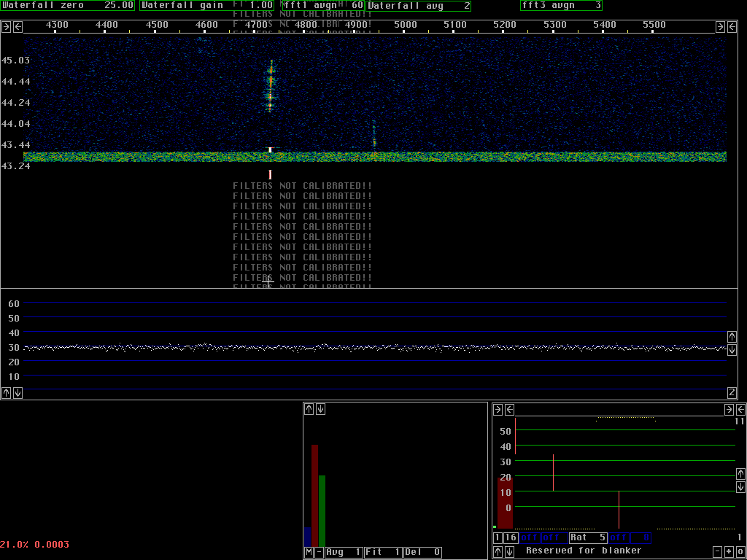Click the down arrow at the spectrum's bottom-left corner
Screen dimensions: 747x560
pos(18,393)
